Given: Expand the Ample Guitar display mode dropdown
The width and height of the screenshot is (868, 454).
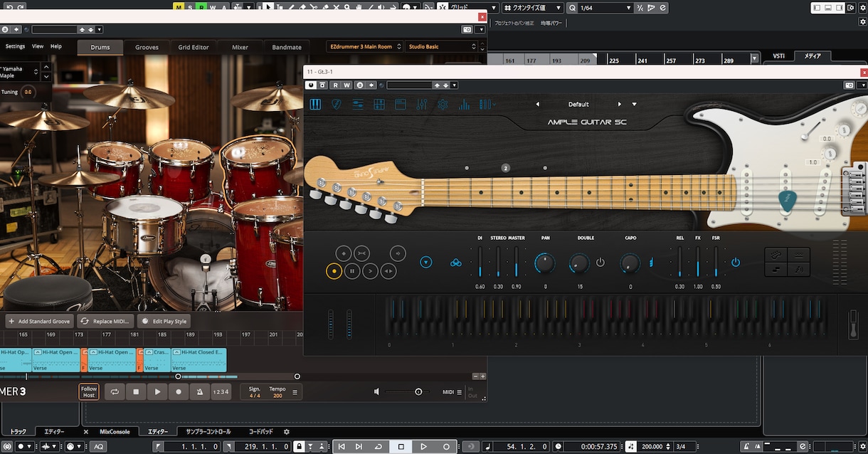Looking at the screenshot, I should (x=487, y=105).
